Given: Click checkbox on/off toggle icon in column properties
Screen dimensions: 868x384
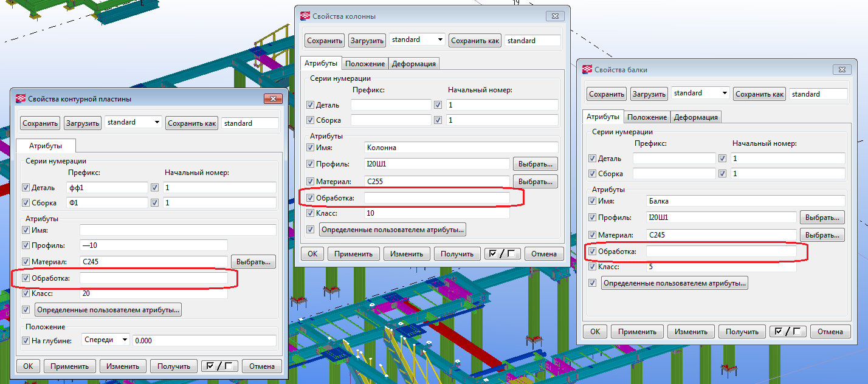Looking at the screenshot, I should (x=502, y=253).
